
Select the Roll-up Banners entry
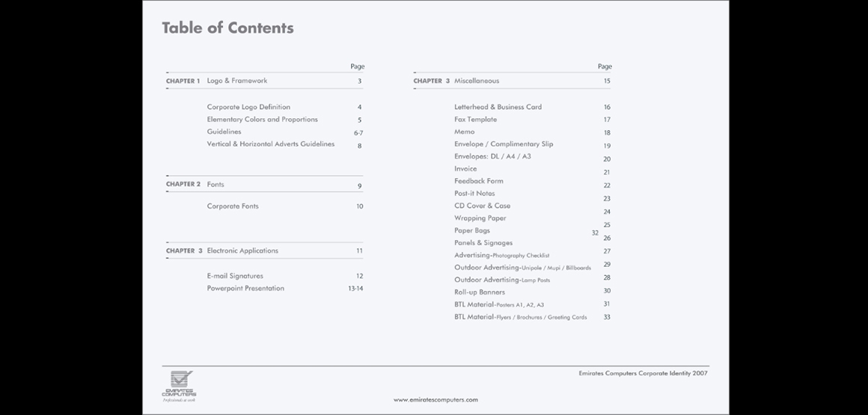(x=480, y=292)
